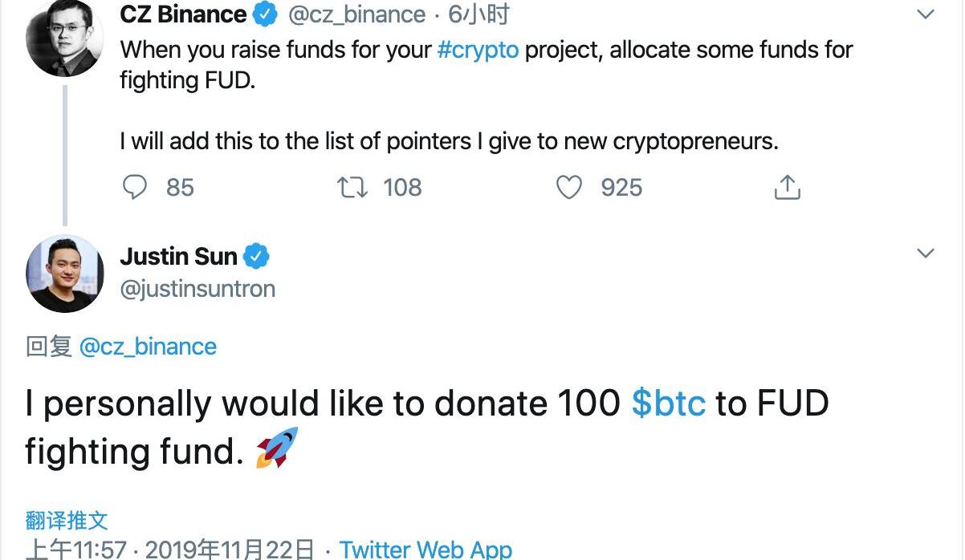The height and width of the screenshot is (560, 965).
Task: Click Justin Sun's verified badge
Action: point(256,257)
